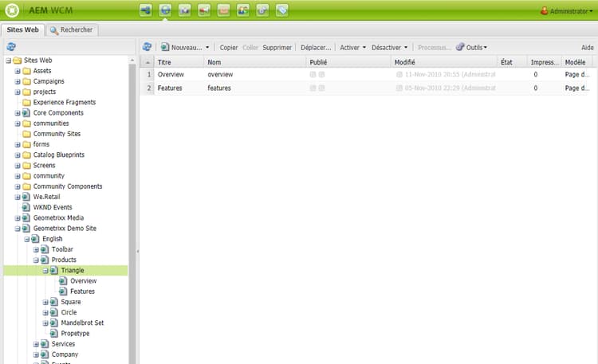The image size is (598, 364).
Task: Expand the Toolbar tree node
Action: tap(36, 249)
